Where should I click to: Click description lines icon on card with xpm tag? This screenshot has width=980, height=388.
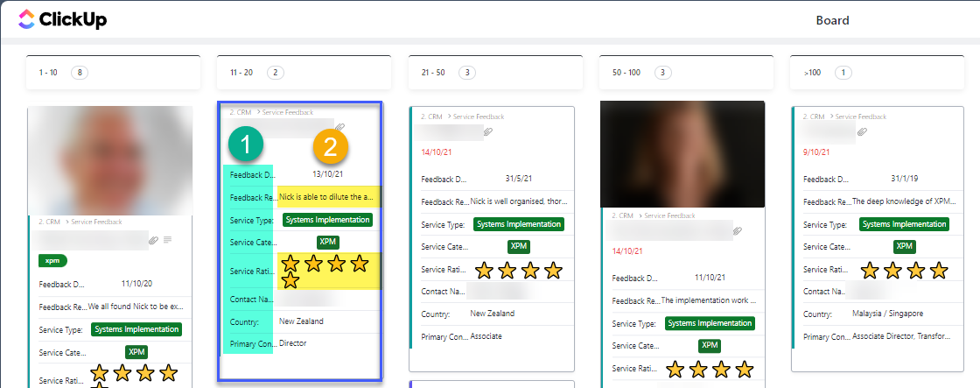click(x=167, y=240)
